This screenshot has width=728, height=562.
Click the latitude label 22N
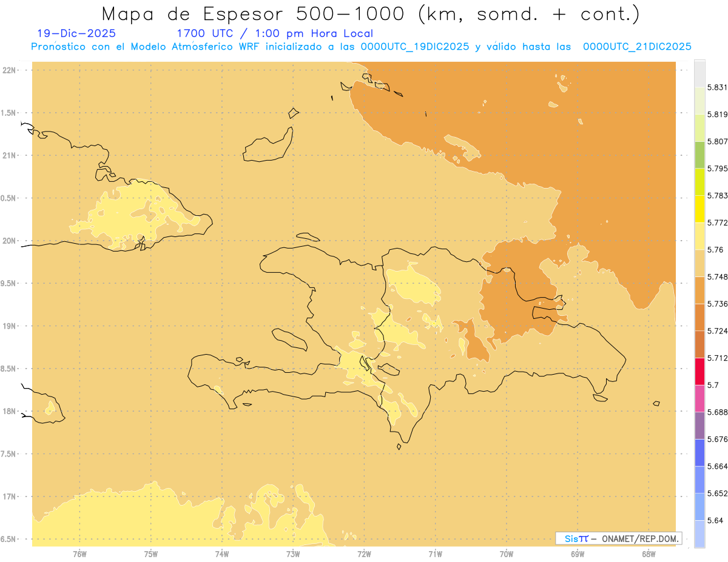coord(9,70)
